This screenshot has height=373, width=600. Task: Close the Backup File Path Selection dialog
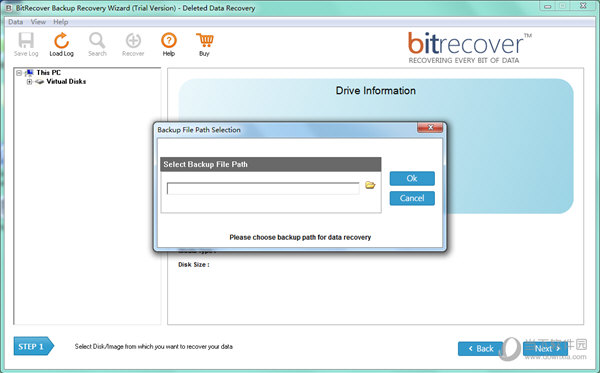click(430, 127)
